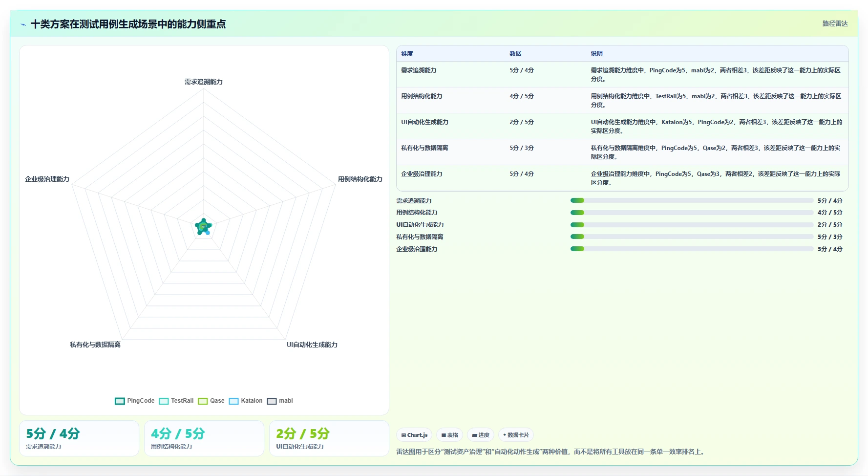Image resolution: width=868 pixels, height=476 pixels.
Task: Click the Chart.js tag chip
Action: [414, 435]
